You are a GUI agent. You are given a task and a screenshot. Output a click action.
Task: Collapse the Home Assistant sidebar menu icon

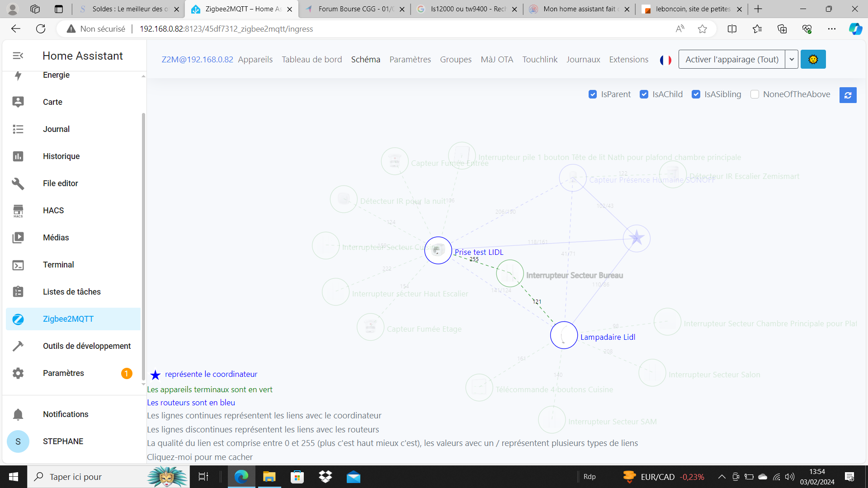pos(18,56)
